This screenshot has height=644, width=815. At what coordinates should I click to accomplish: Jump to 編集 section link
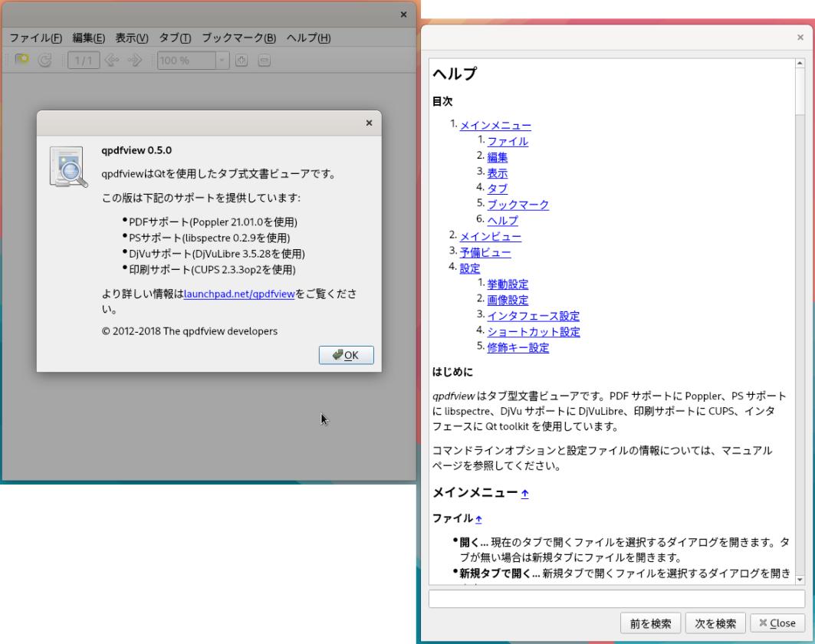click(497, 157)
